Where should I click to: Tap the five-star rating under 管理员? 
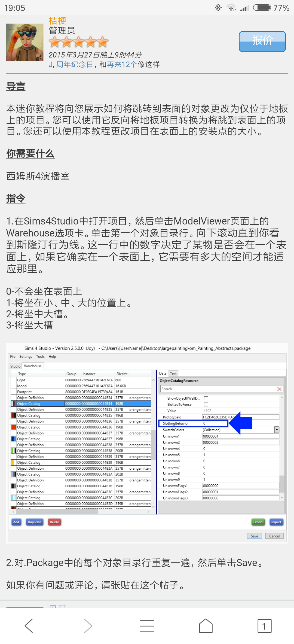[x=79, y=42]
